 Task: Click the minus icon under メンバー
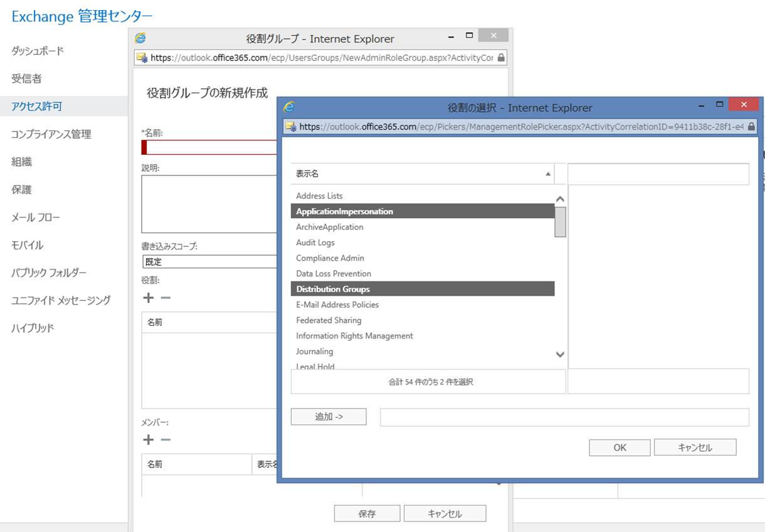point(166,439)
